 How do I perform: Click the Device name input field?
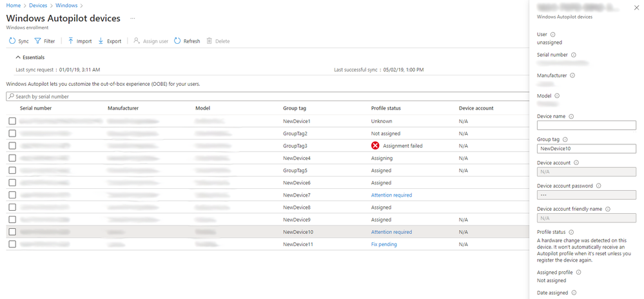[587, 125]
